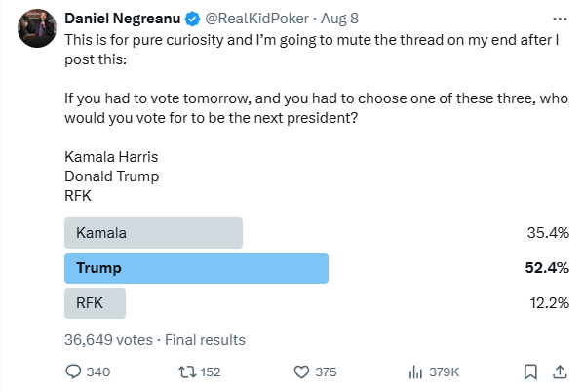Like the post with heart icon

tap(301, 372)
